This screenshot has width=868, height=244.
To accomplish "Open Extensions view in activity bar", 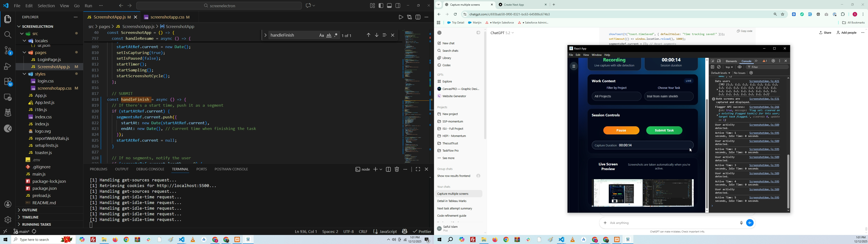I will point(7,82).
